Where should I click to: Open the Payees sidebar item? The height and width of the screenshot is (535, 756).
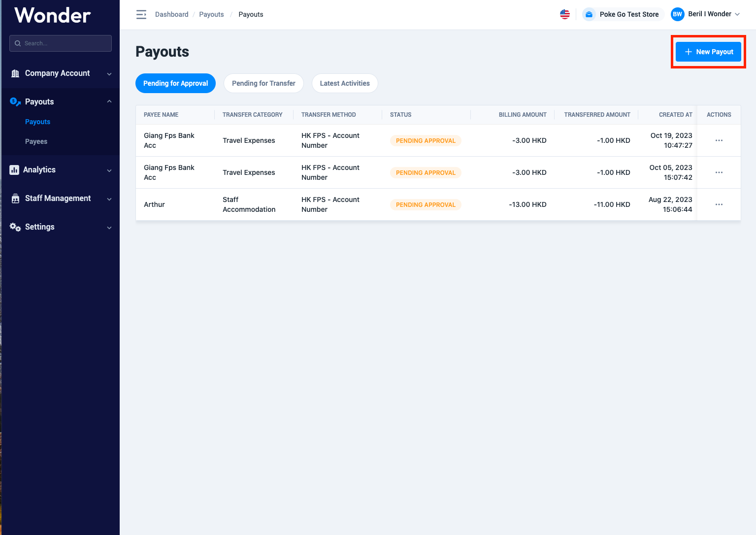pyautogui.click(x=36, y=141)
